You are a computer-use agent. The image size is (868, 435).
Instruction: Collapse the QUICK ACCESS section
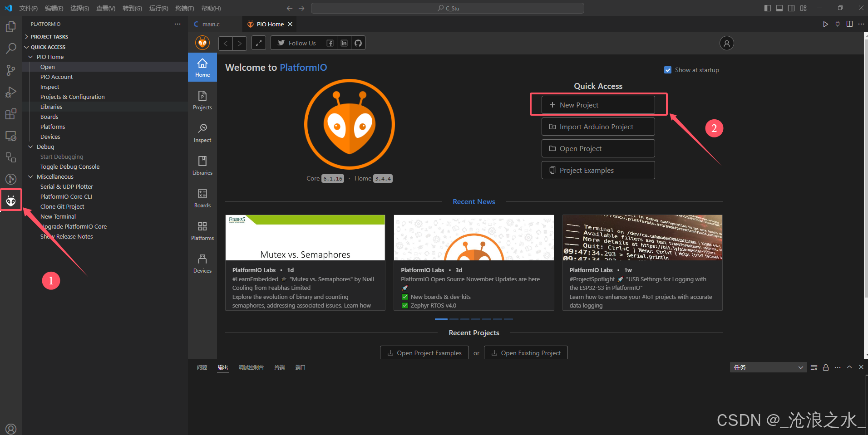coord(105,47)
